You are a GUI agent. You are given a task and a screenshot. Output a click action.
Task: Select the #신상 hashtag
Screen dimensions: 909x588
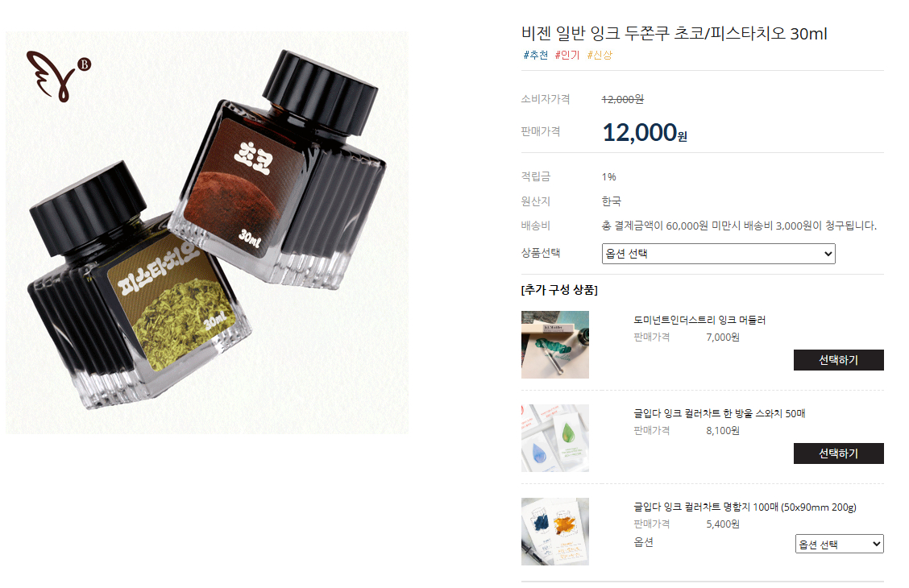pos(600,55)
